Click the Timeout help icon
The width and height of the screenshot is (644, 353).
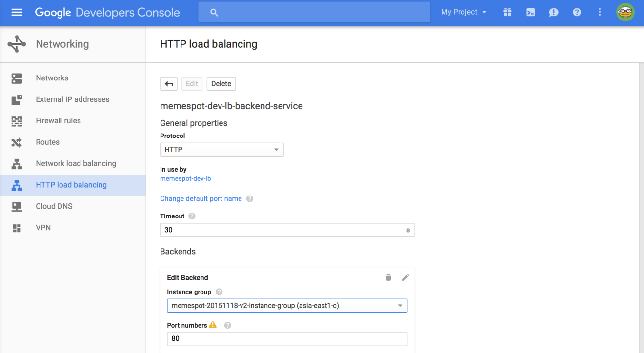[x=191, y=216]
